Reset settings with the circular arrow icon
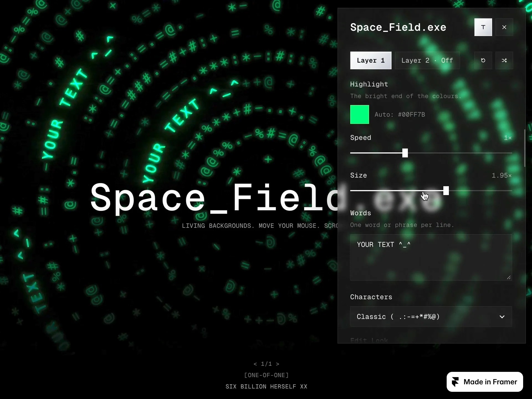The height and width of the screenshot is (399, 532). [x=483, y=60]
